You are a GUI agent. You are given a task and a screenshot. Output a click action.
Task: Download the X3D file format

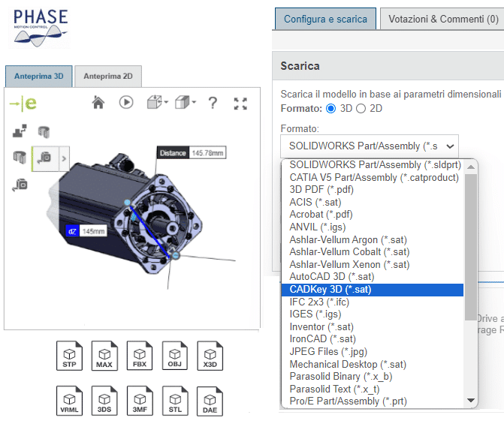(210, 356)
